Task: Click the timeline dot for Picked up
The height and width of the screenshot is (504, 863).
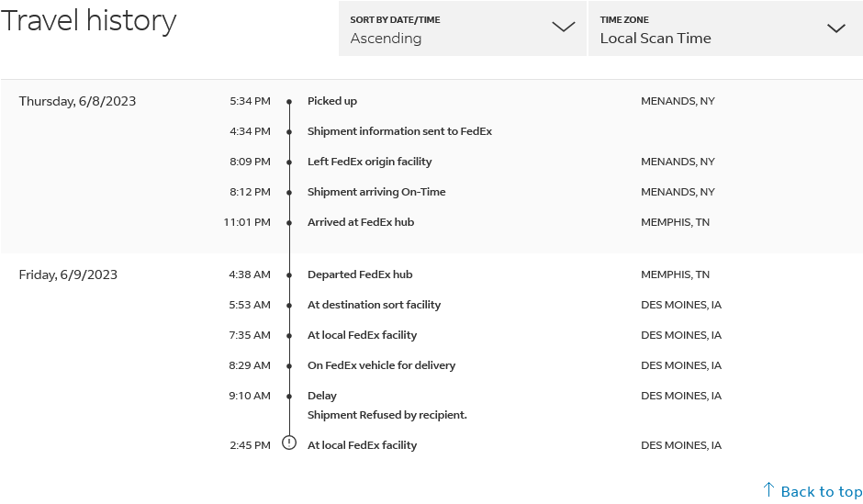Action: [289, 102]
